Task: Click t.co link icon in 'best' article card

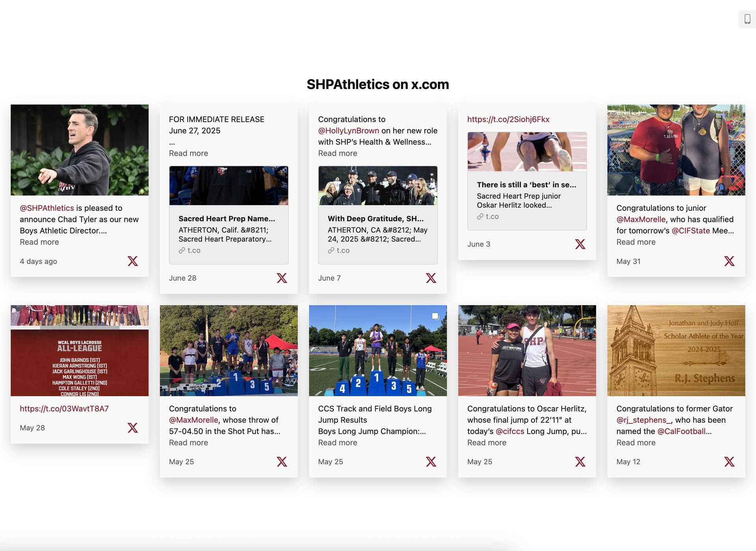Action: [480, 217]
